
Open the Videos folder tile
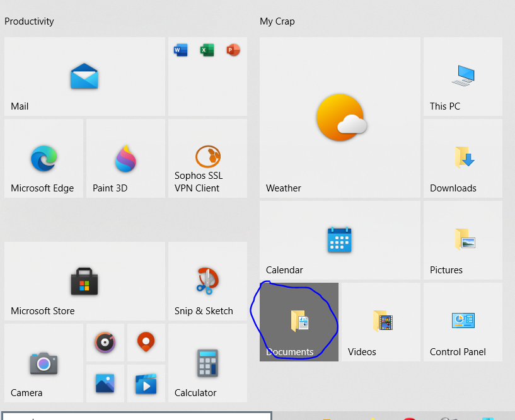click(x=381, y=322)
